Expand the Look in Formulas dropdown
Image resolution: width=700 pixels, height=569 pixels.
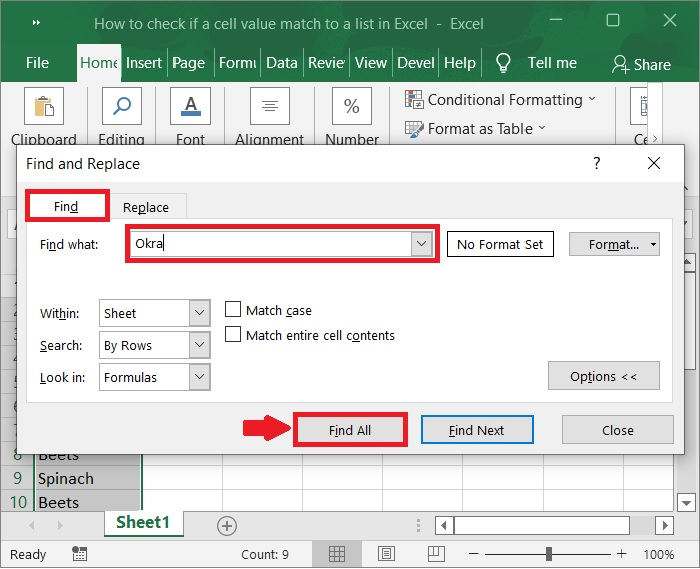click(x=199, y=377)
